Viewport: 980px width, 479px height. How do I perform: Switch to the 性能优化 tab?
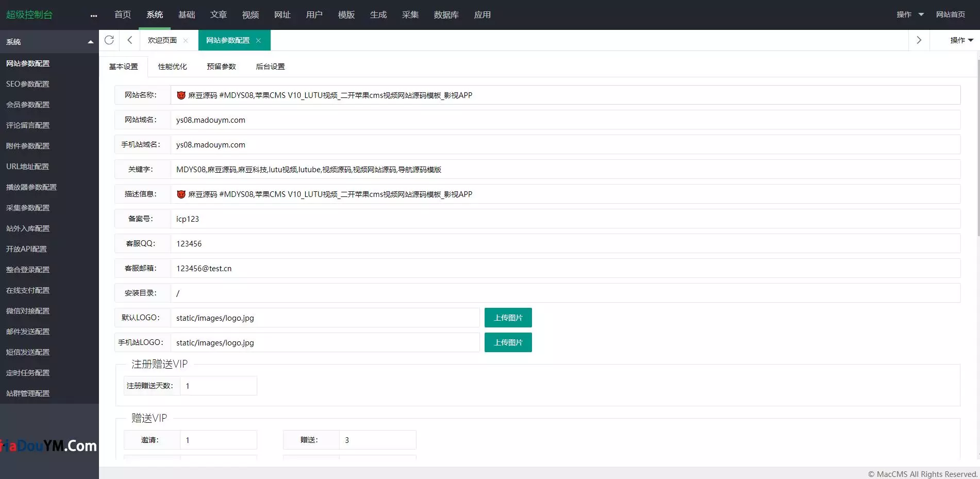click(x=172, y=67)
